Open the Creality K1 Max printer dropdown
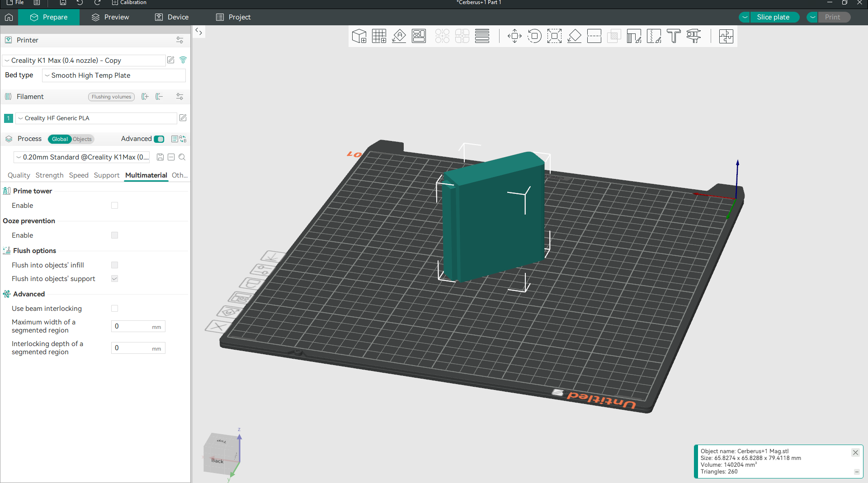 pos(84,61)
